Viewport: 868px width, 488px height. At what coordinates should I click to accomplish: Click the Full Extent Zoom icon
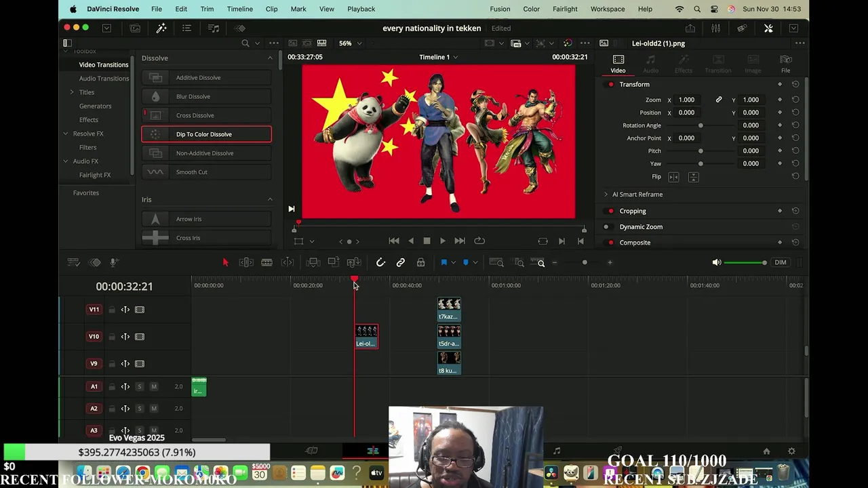496,262
